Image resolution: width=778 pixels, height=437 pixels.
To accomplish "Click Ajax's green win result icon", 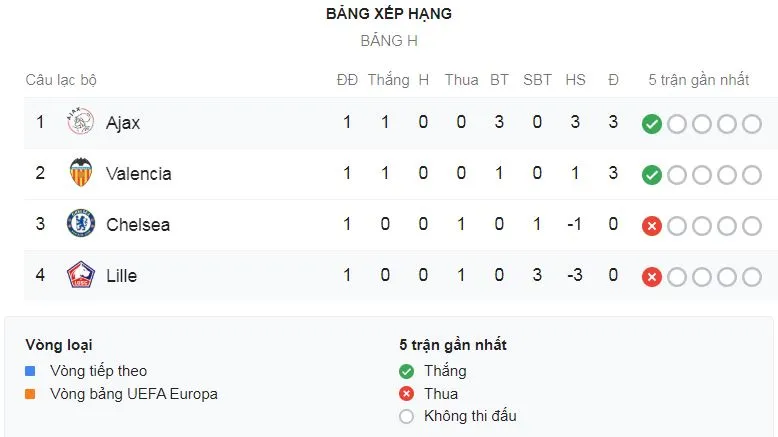I will pyautogui.click(x=652, y=123).
